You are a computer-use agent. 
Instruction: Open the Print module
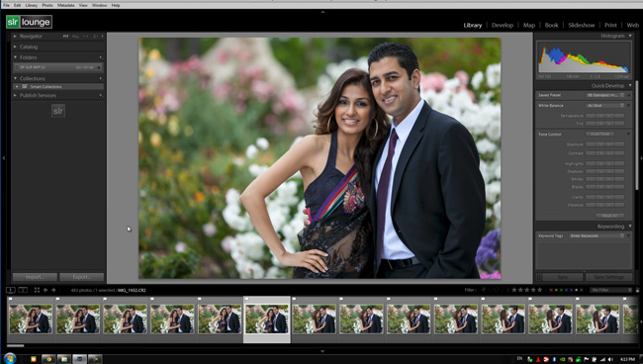click(610, 25)
